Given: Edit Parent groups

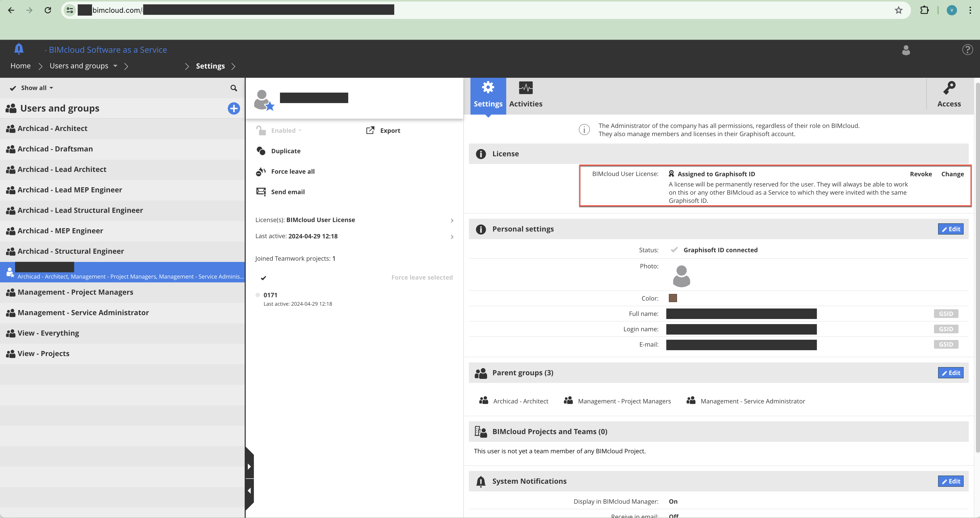Looking at the screenshot, I should pyautogui.click(x=950, y=373).
